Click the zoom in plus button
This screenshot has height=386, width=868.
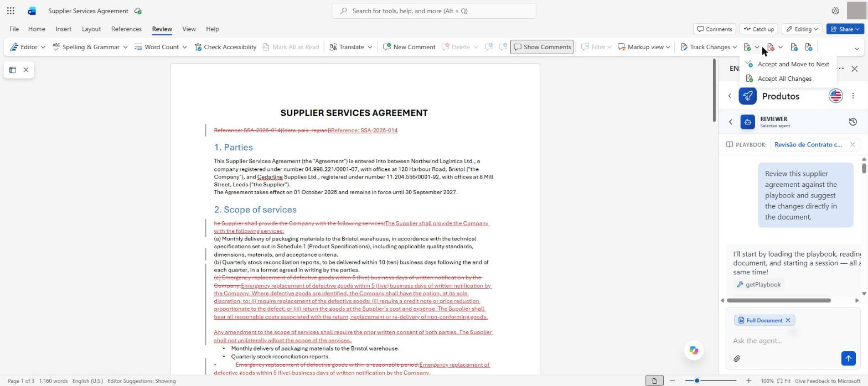(x=748, y=380)
